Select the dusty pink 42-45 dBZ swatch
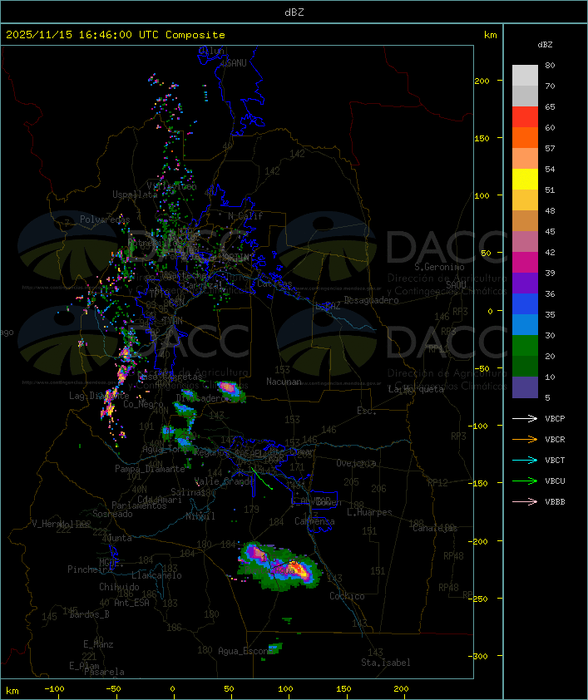Screen dimensions: 588x700 click(x=525, y=242)
